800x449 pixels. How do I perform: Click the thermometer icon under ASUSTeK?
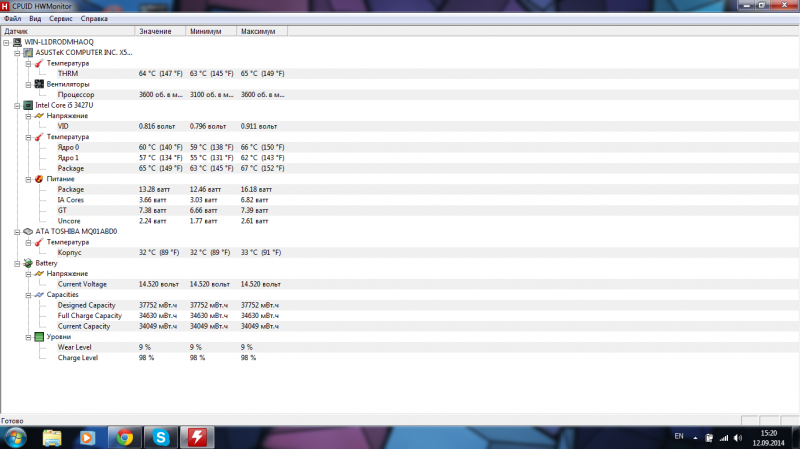[x=39, y=63]
